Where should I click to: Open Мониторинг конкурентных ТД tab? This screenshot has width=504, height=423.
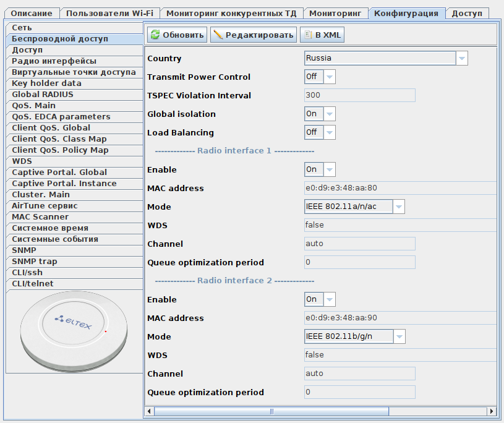pos(231,14)
